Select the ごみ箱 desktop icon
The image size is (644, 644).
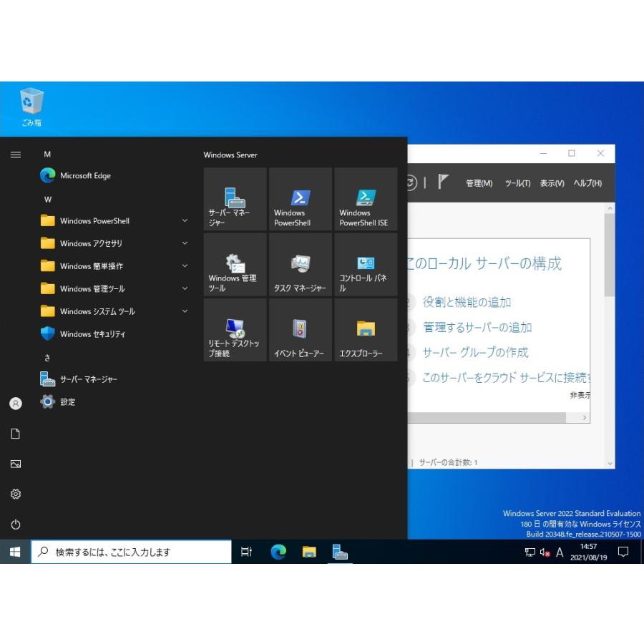(31, 107)
